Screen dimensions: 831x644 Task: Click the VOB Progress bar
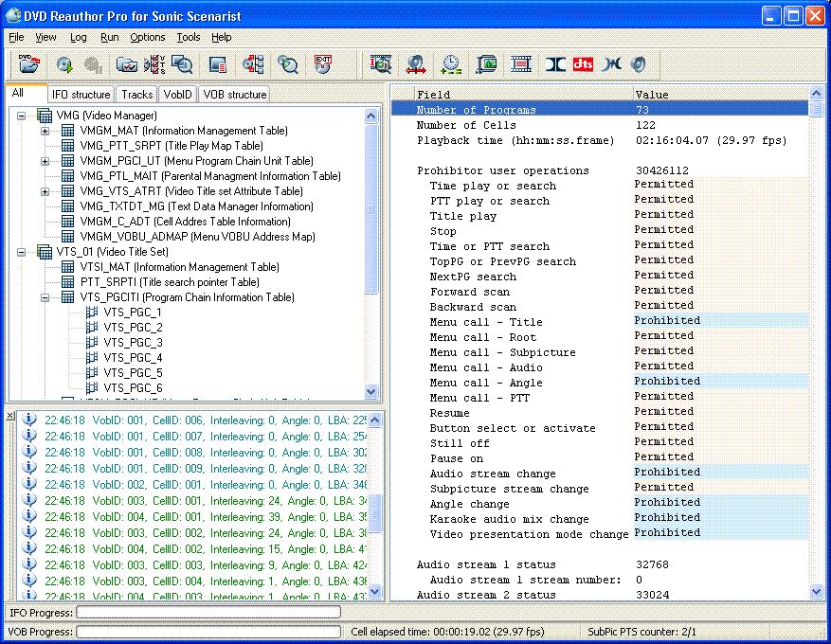tap(208, 632)
